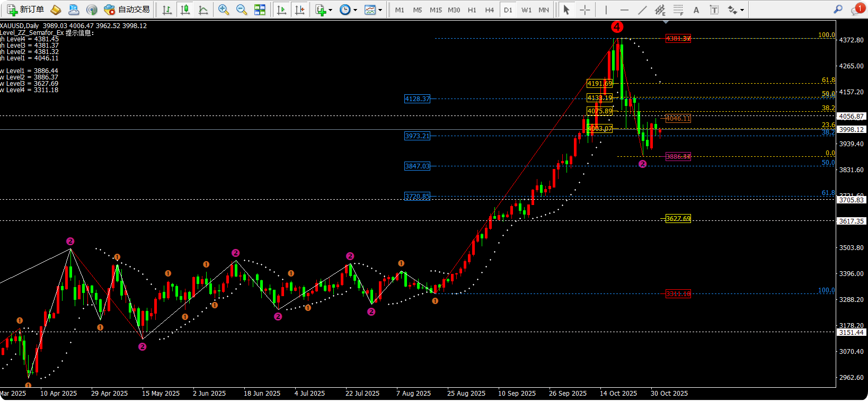
Task: Select the vertical line drawing tool
Action: coord(606,10)
